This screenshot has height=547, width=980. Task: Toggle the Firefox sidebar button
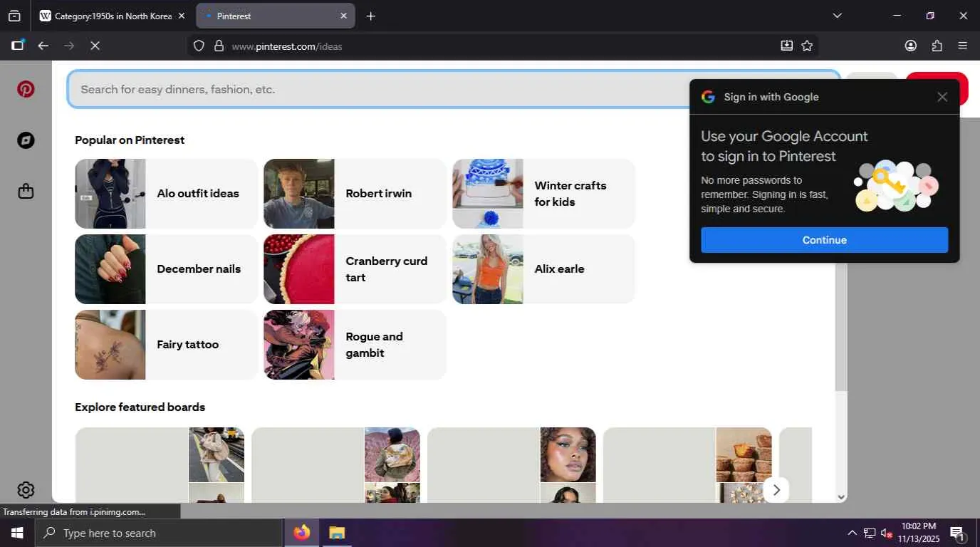click(18, 46)
